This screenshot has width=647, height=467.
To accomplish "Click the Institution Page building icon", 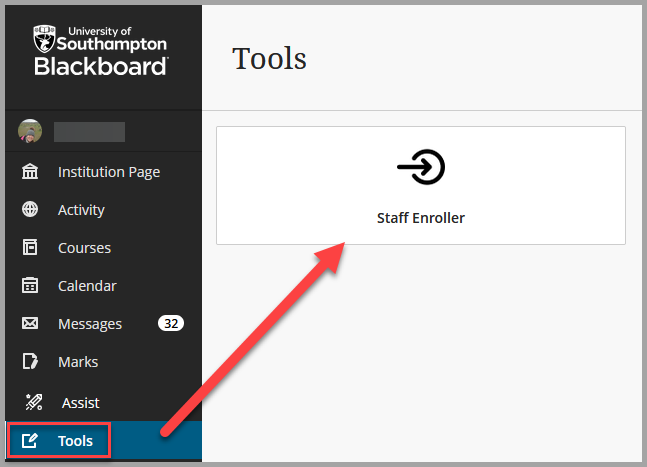I will (x=30, y=171).
